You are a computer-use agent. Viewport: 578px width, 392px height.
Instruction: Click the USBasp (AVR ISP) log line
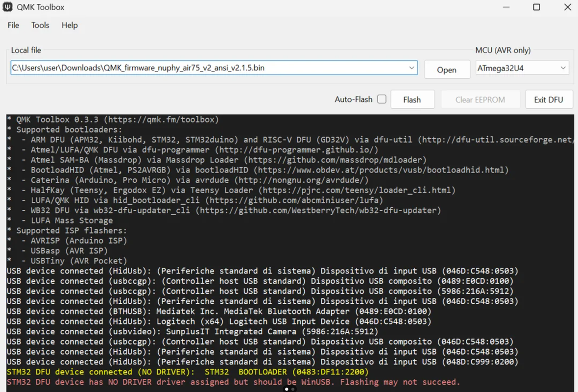[x=57, y=251]
